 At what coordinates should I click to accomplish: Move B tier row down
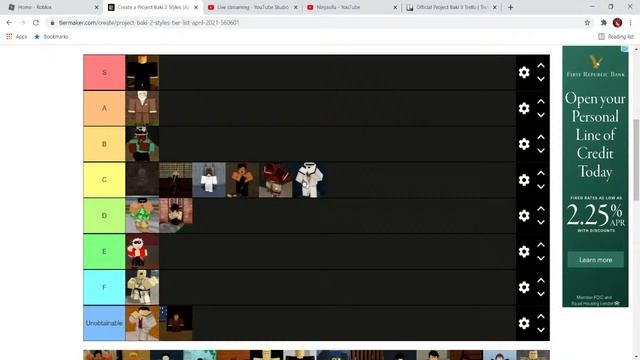coord(541,151)
